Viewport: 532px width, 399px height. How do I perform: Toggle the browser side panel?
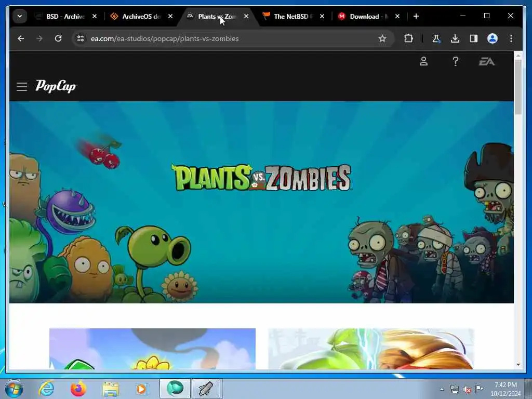[x=474, y=38]
